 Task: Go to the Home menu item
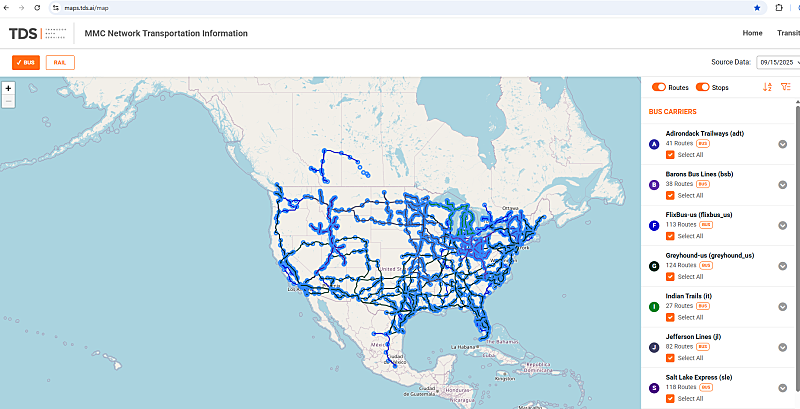(752, 33)
